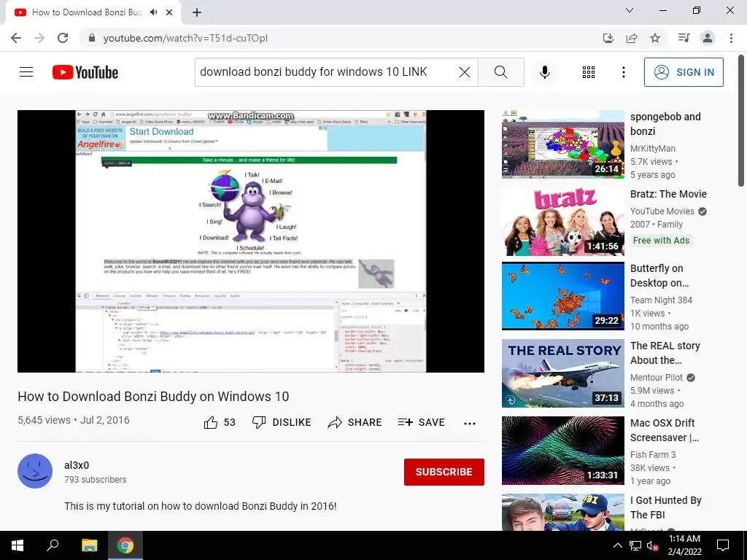This screenshot has width=747, height=560.
Task: Bookmark this page with star icon
Action: coord(655,38)
